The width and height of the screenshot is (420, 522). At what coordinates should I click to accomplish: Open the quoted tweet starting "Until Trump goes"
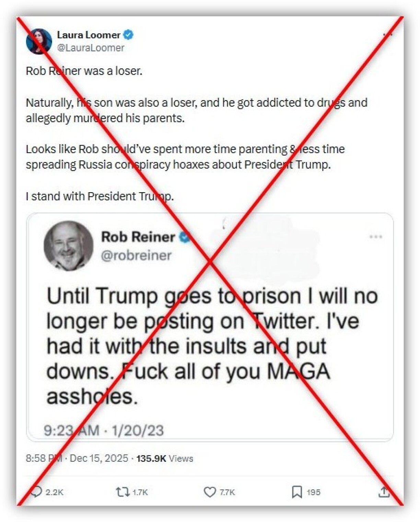(212, 346)
